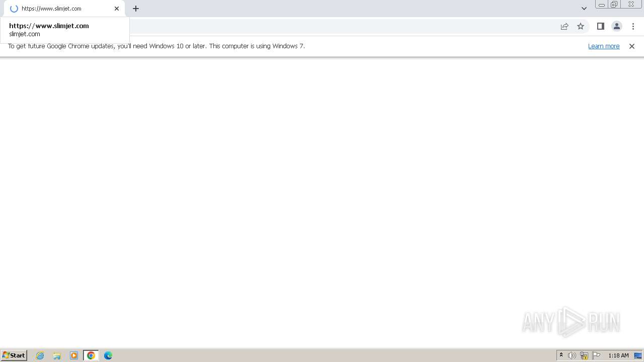Bookmark this tab with star icon
Image resolution: width=644 pixels, height=362 pixels.
pyautogui.click(x=581, y=26)
